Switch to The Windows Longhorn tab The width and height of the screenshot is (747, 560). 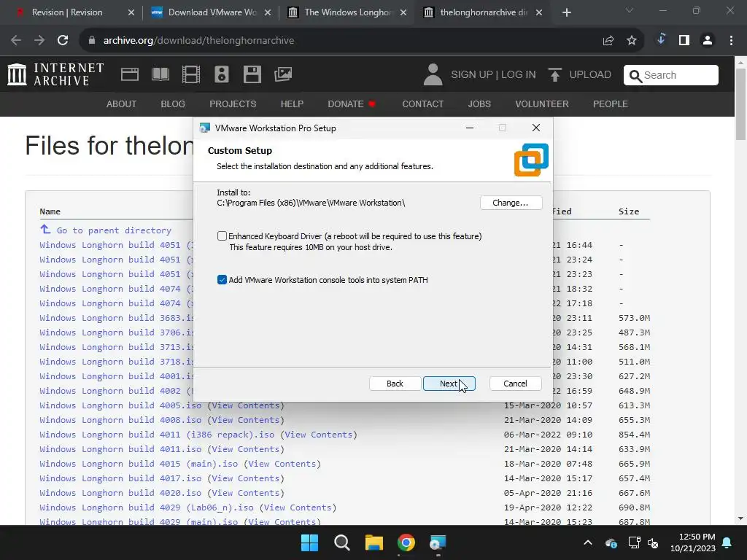coord(348,12)
